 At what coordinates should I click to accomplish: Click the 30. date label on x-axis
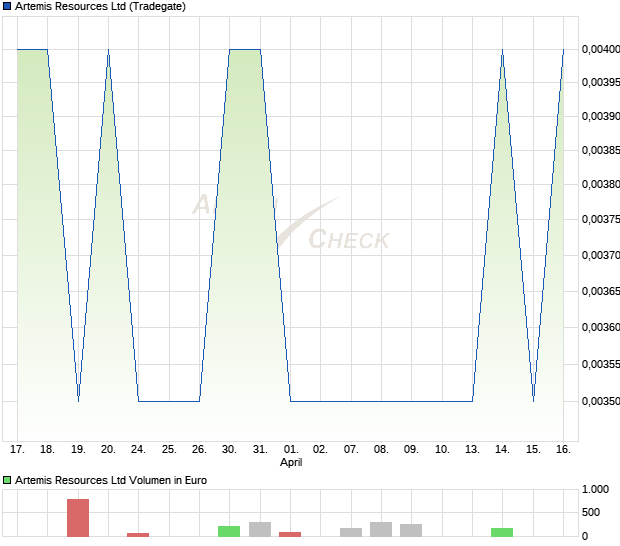pyautogui.click(x=229, y=449)
